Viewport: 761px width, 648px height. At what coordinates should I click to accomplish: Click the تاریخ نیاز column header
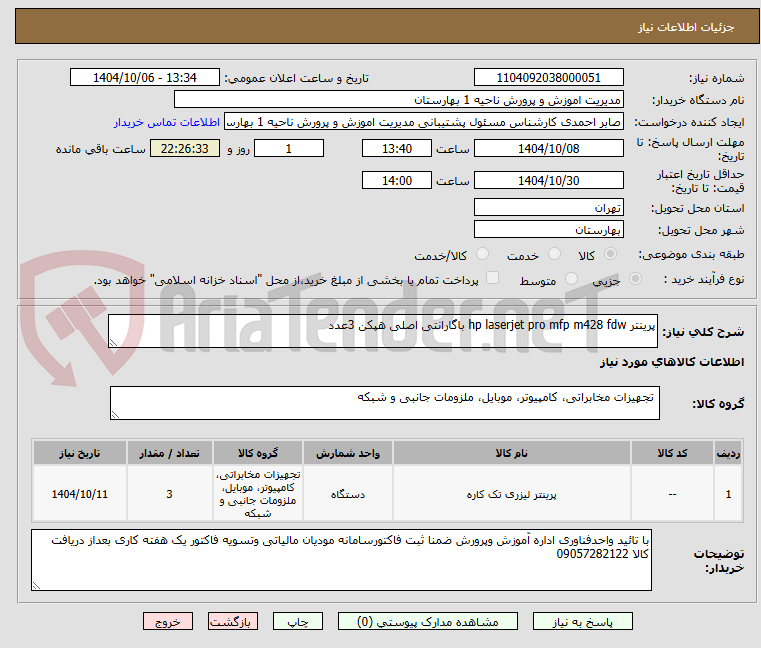[80, 453]
